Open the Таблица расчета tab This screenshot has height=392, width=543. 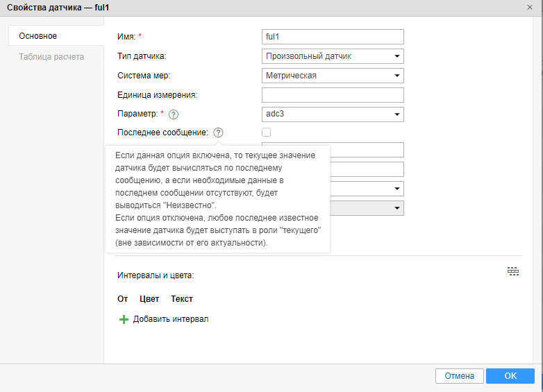pyautogui.click(x=51, y=57)
